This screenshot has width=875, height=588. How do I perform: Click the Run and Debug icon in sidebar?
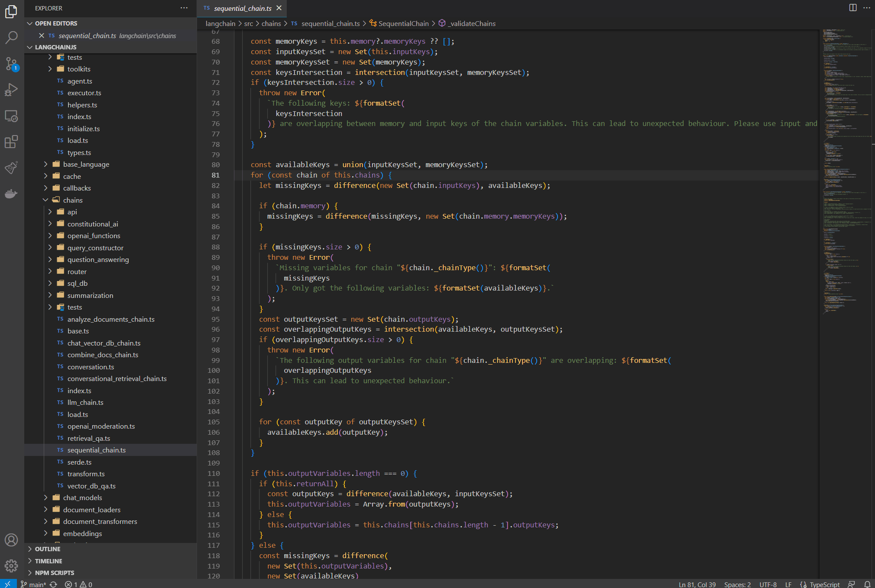[13, 90]
